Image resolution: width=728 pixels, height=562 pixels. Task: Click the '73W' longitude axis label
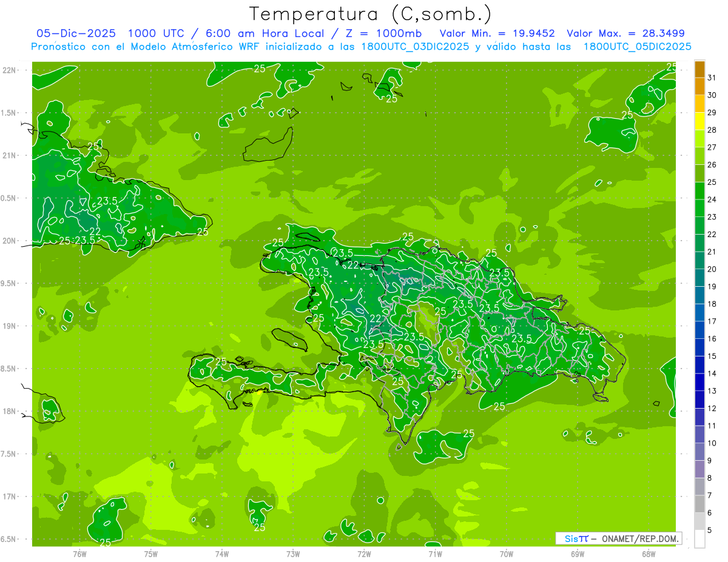click(x=293, y=554)
